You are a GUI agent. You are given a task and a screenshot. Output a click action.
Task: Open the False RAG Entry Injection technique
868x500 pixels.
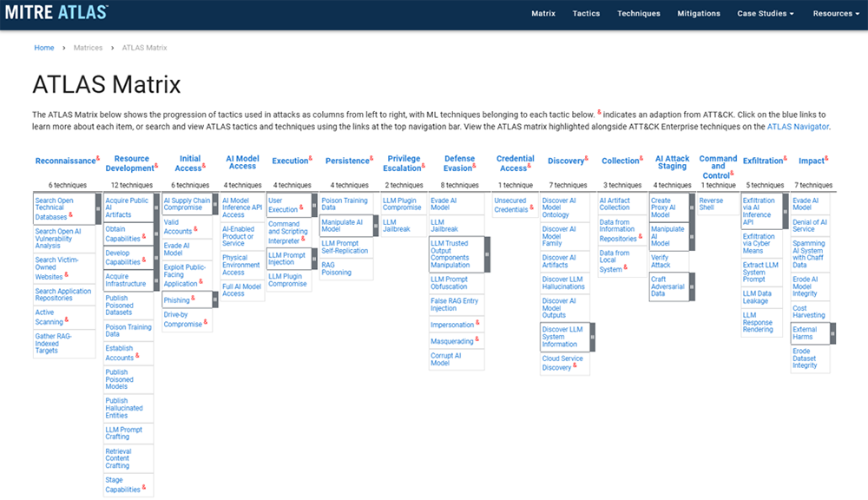[454, 305]
